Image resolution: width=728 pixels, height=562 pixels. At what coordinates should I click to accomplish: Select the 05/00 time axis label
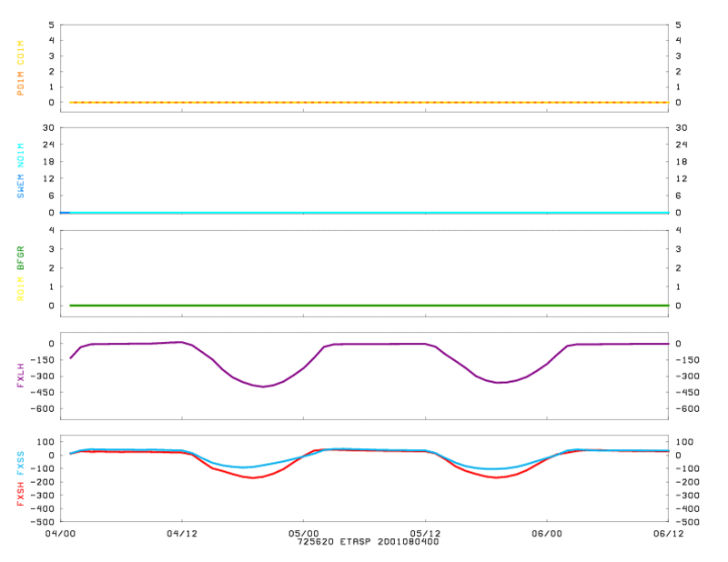point(304,534)
